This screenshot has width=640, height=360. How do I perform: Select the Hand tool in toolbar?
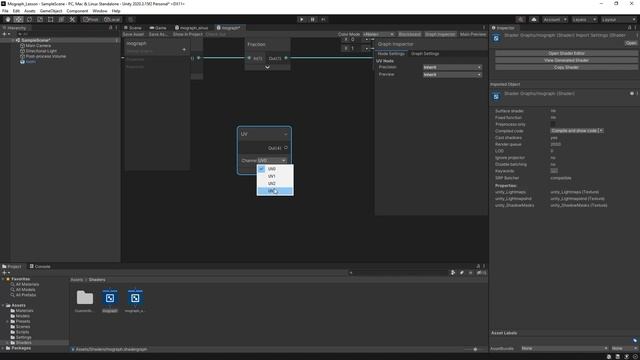(x=8, y=20)
